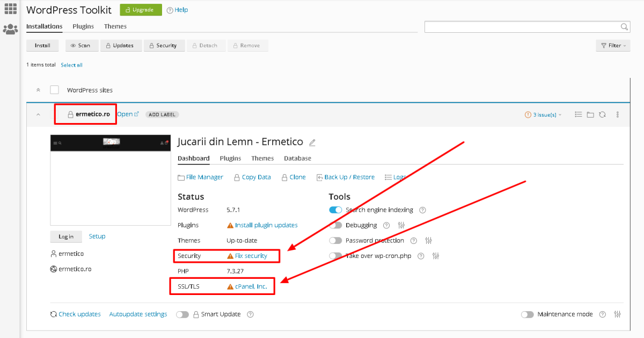Click the Fix security link
The width and height of the screenshot is (644, 338).
point(251,256)
